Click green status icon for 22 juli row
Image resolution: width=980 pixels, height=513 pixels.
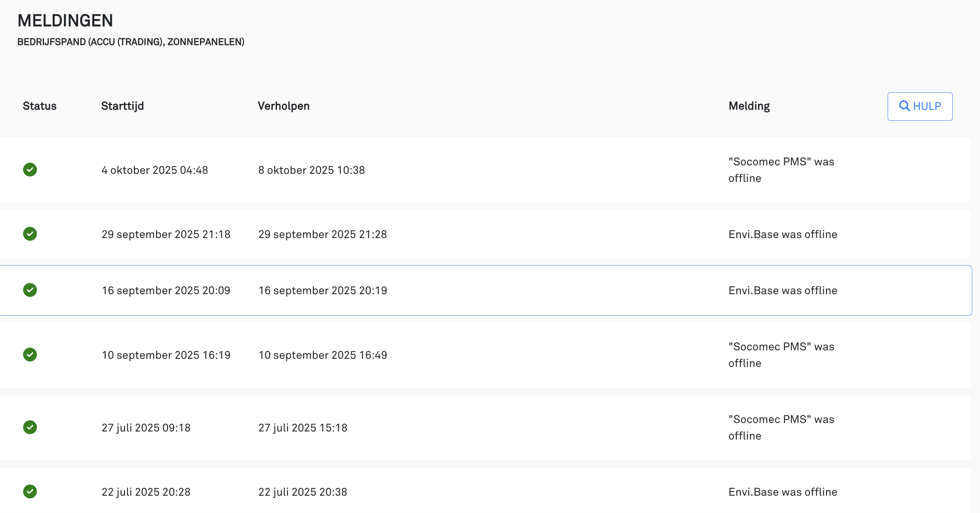tap(30, 491)
